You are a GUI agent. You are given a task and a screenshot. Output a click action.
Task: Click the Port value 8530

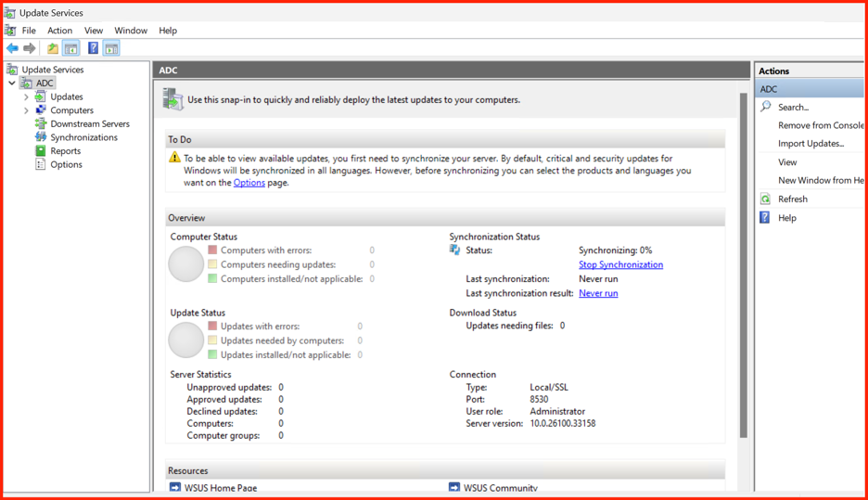[x=539, y=399]
